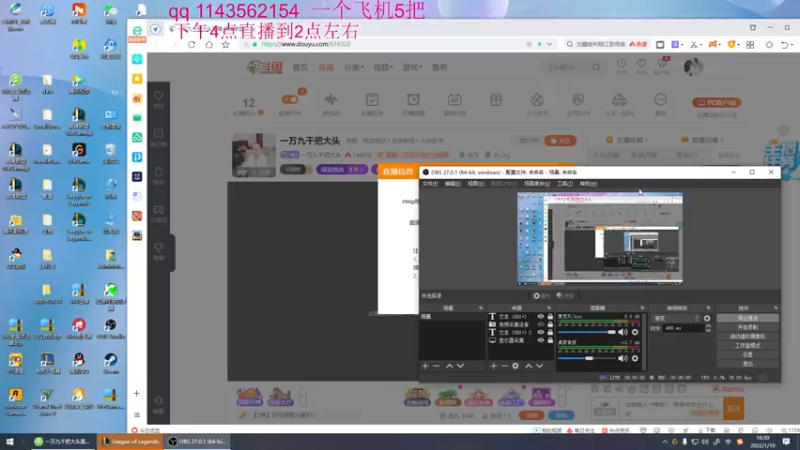Viewport: 800px width, 450px height.
Task: Toggle lock on 文本 (GDI+) 2 source
Action: click(550, 332)
